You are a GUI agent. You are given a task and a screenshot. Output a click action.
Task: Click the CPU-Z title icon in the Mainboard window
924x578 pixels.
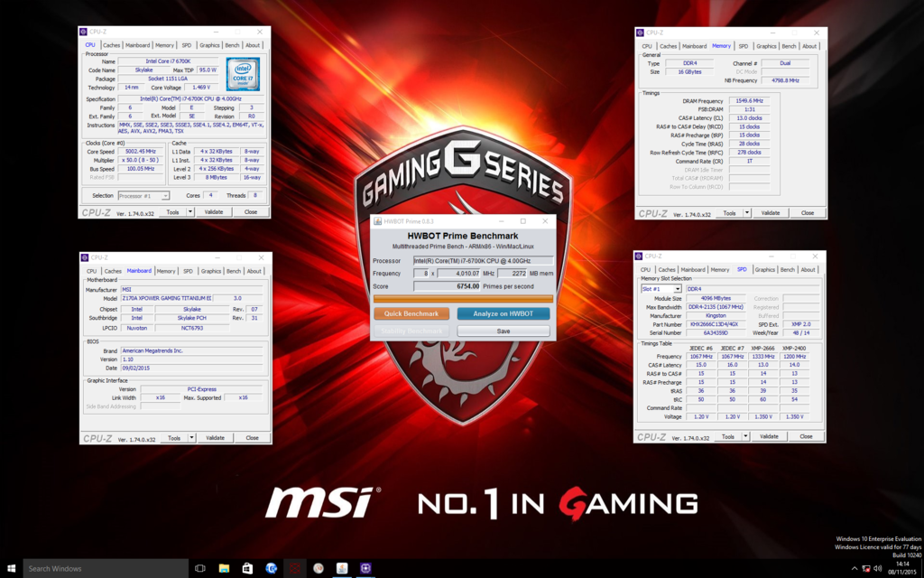coord(85,257)
